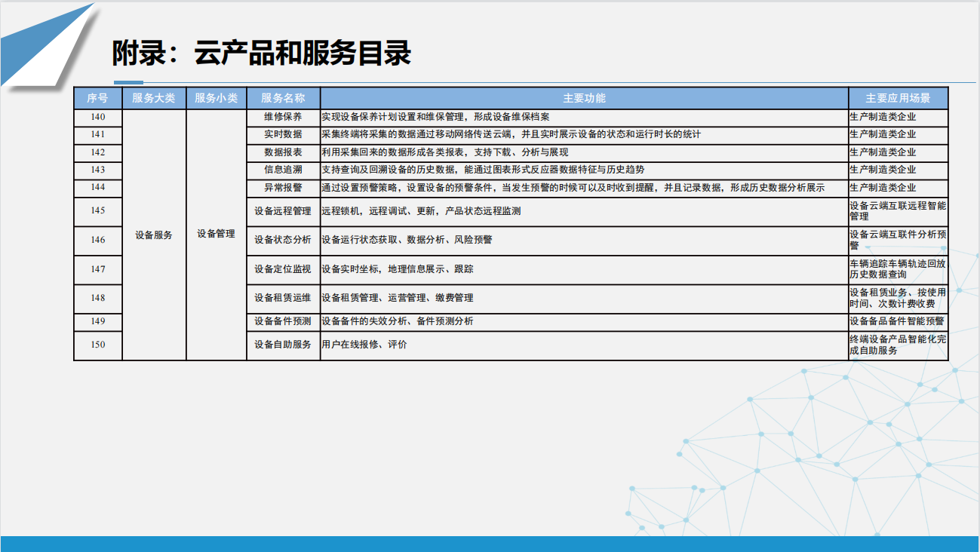Select the merged 设备服务 cell
This screenshot has width=980, height=552.
pyautogui.click(x=154, y=235)
